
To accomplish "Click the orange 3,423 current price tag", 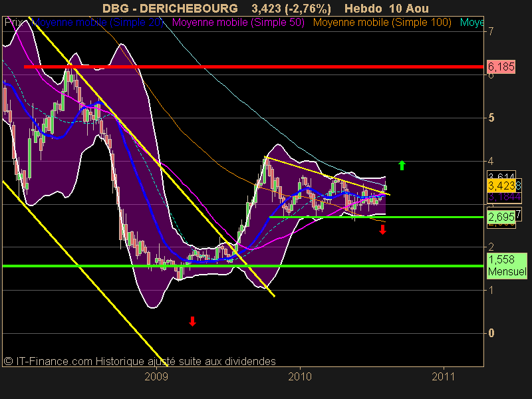I will 501,186.
